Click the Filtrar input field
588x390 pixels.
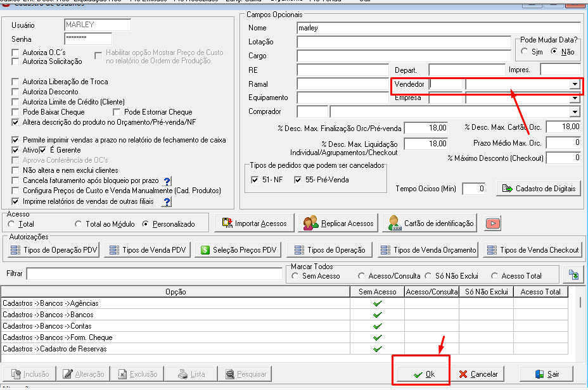(x=154, y=274)
